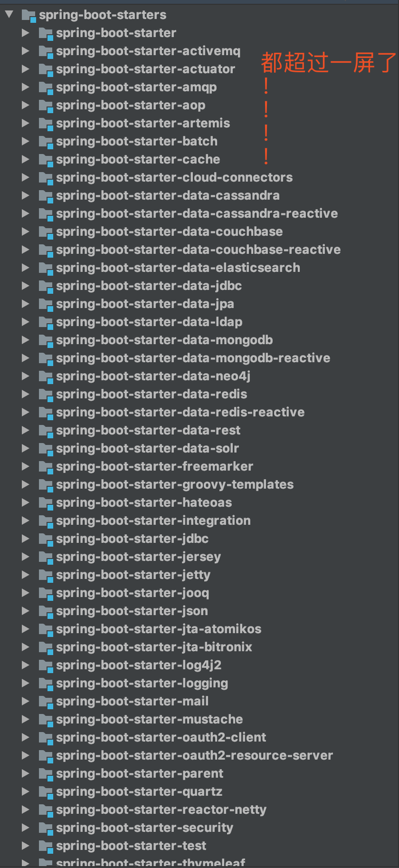The width and height of the screenshot is (399, 868).
Task: Click the spring-boot-starter-mustache folder icon
Action: pyautogui.click(x=46, y=720)
